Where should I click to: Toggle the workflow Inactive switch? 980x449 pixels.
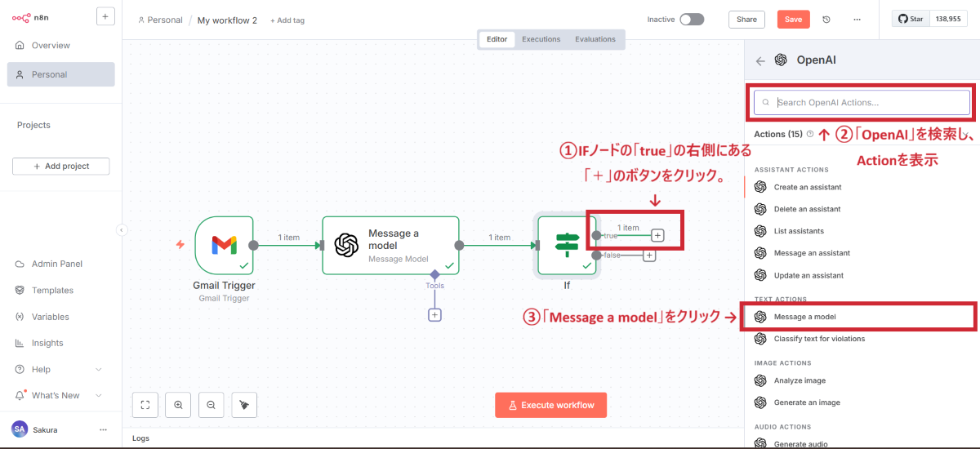point(691,20)
